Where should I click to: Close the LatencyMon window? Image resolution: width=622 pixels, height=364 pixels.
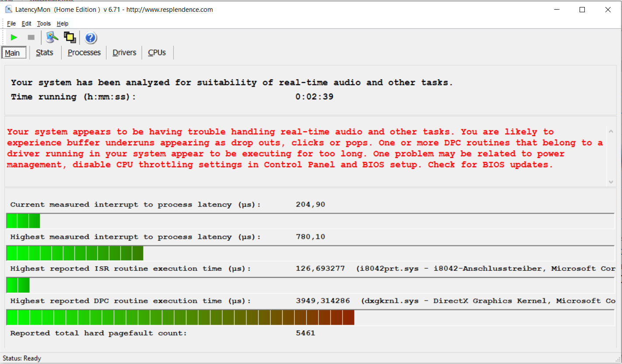[608, 10]
